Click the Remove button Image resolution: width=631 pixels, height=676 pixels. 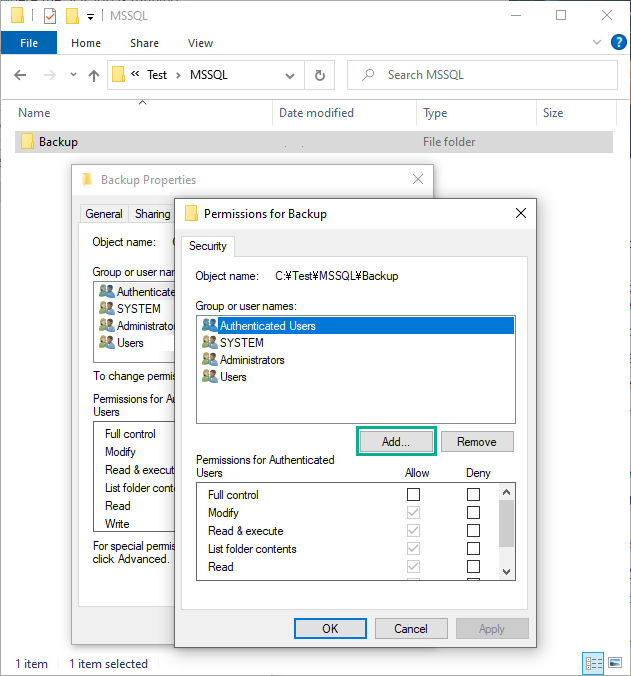pos(476,441)
